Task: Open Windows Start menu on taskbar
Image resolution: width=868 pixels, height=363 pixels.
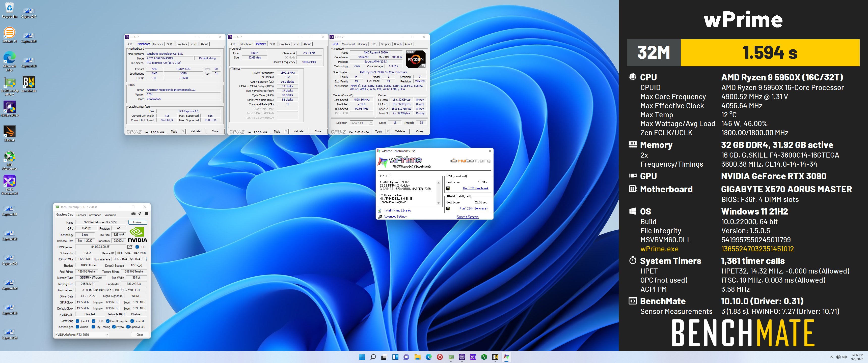Action: click(x=362, y=357)
